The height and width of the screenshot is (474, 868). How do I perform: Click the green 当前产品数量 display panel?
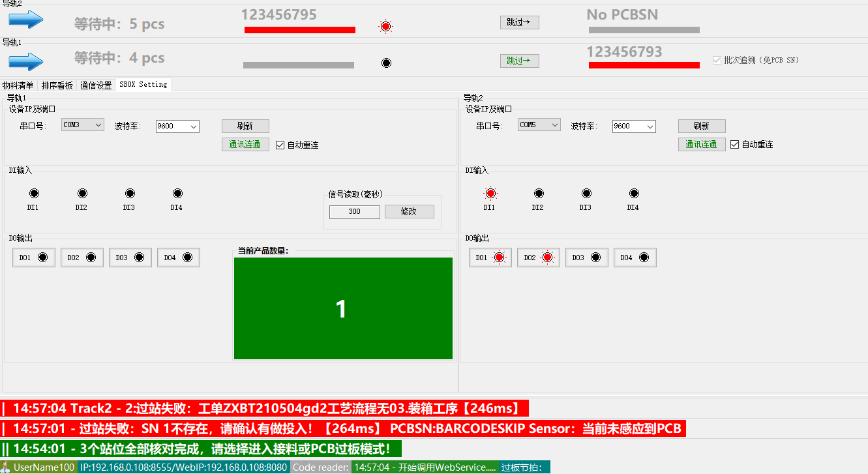(343, 308)
